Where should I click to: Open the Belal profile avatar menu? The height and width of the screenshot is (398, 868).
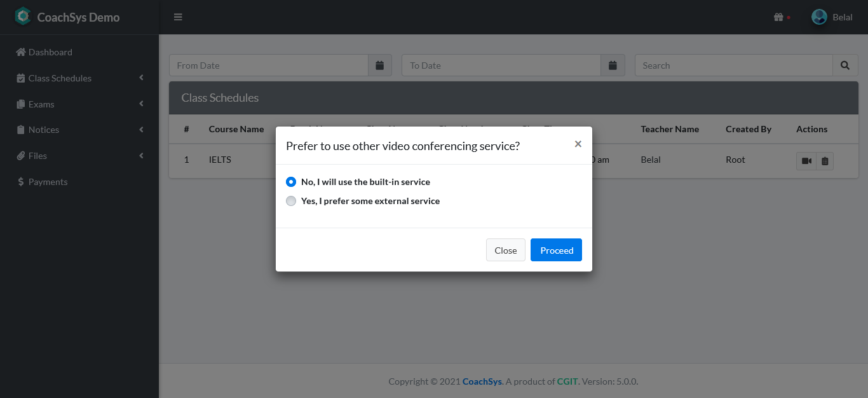pos(819,17)
